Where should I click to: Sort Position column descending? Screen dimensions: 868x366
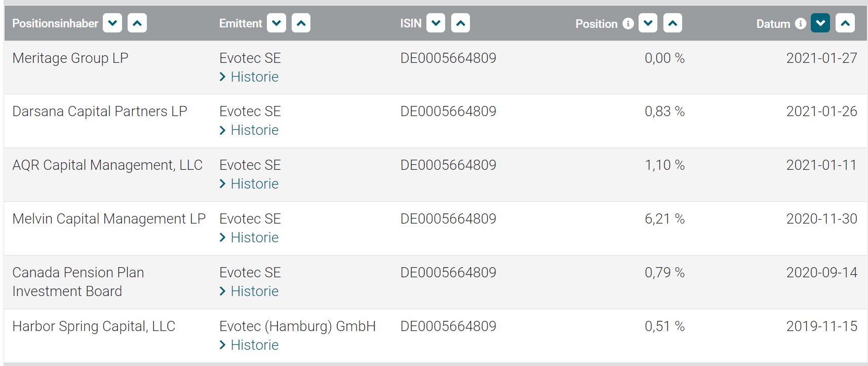tap(648, 23)
